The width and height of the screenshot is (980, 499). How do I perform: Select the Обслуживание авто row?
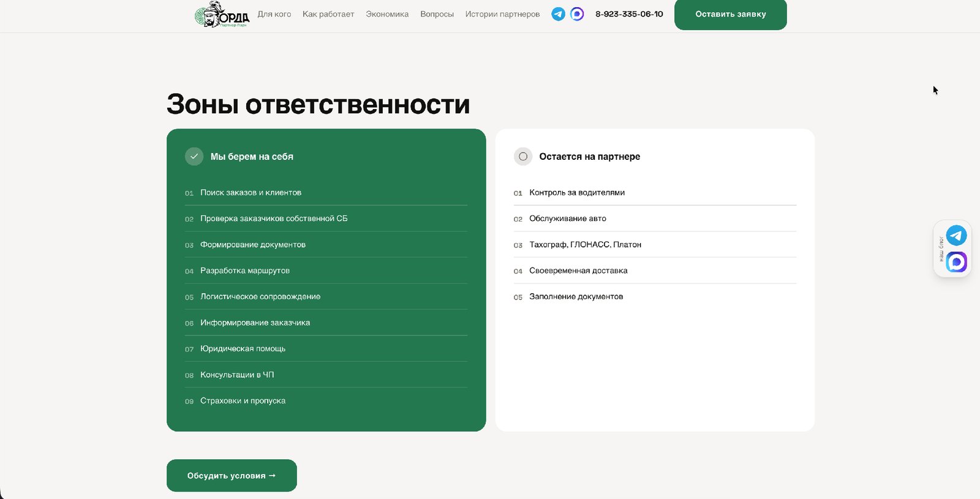point(655,219)
